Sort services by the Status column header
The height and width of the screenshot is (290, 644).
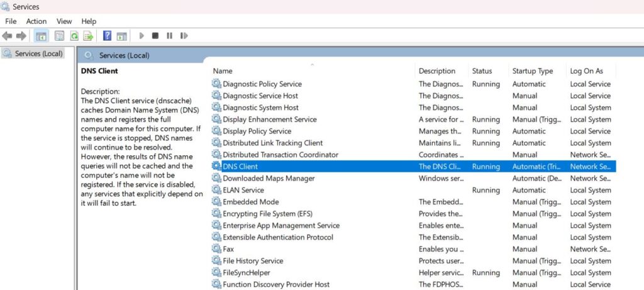point(482,71)
